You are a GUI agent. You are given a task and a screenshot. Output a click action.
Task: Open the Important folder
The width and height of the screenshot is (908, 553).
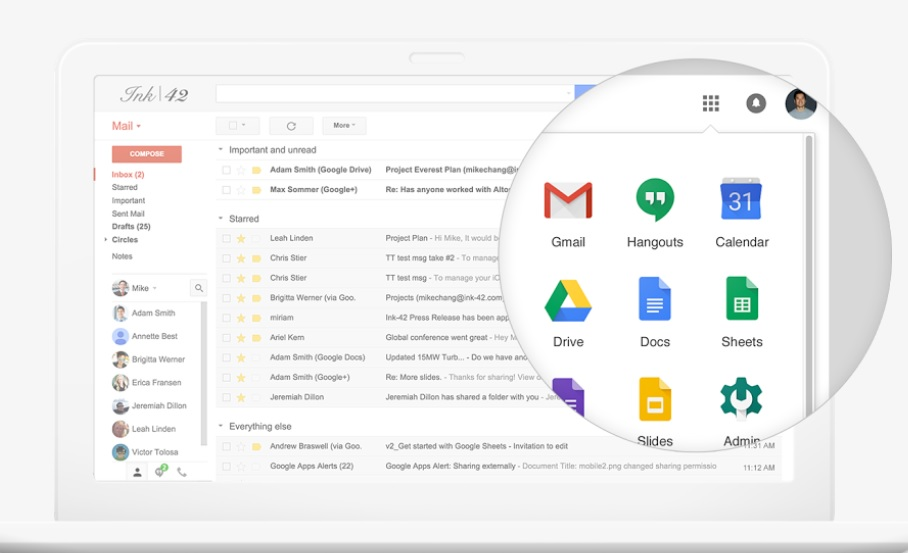[129, 200]
